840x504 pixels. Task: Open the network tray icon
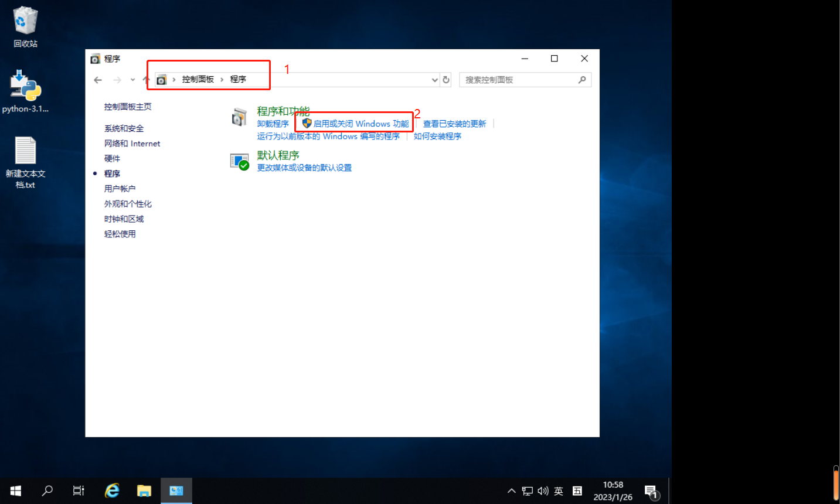point(528,491)
